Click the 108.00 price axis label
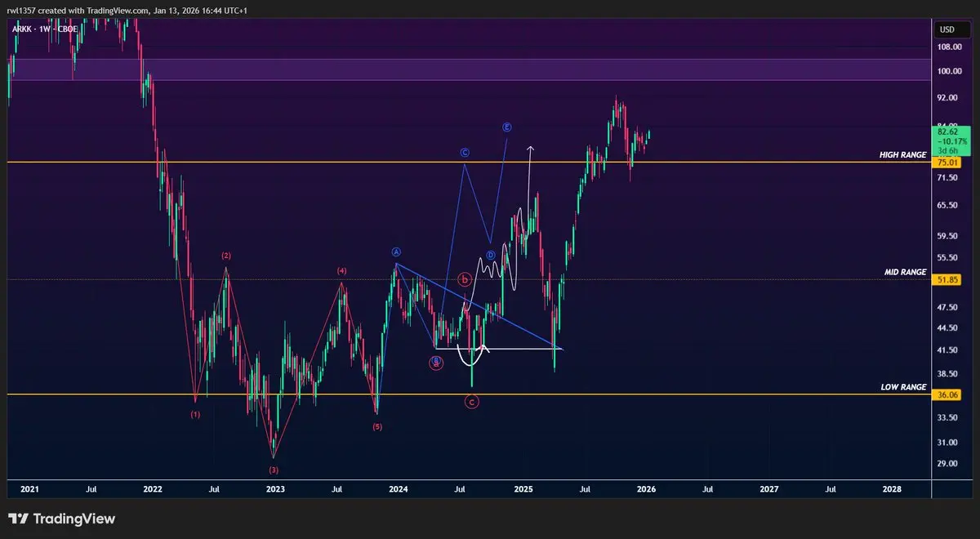 (x=947, y=47)
